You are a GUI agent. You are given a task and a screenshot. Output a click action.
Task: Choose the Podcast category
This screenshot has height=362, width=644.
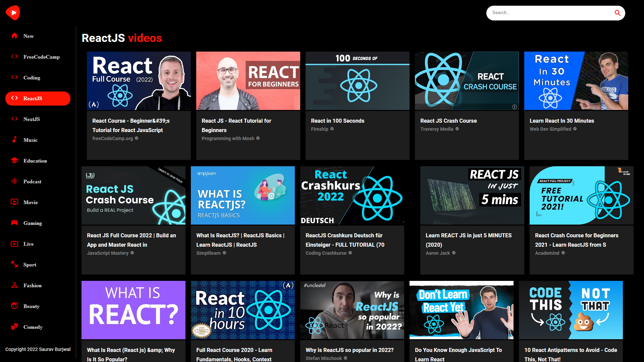[38, 181]
